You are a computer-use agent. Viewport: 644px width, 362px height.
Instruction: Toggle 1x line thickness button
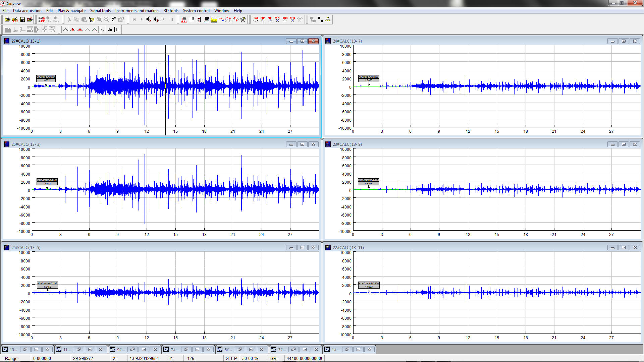point(102,29)
